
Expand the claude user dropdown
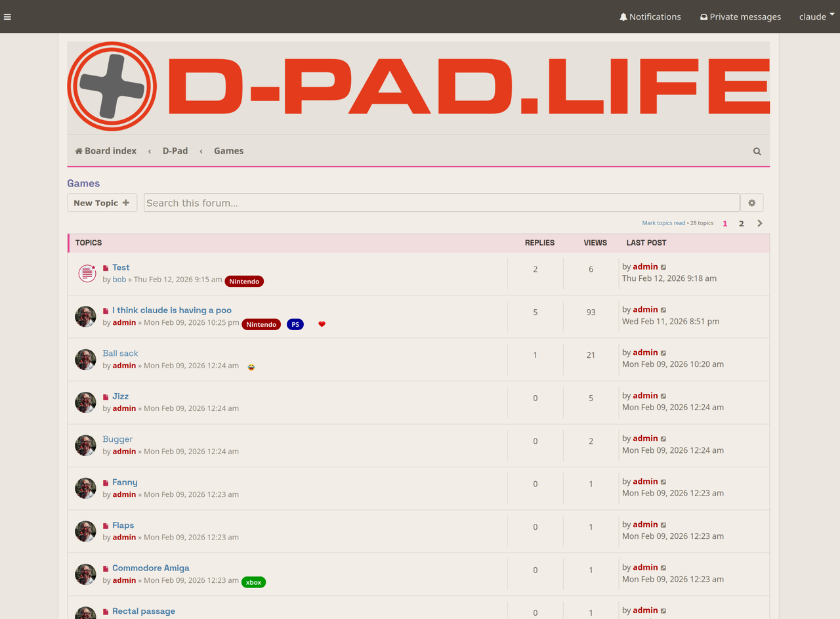click(x=816, y=16)
